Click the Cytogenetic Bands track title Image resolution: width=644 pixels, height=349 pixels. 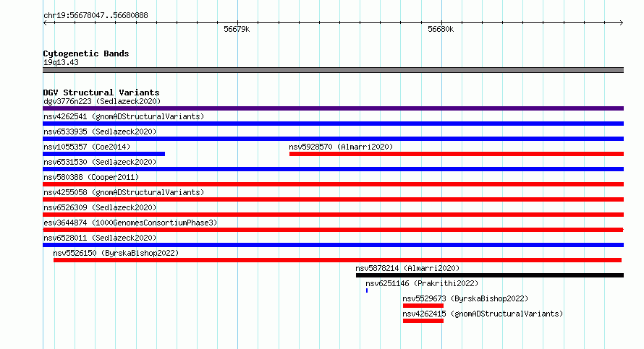click(86, 53)
